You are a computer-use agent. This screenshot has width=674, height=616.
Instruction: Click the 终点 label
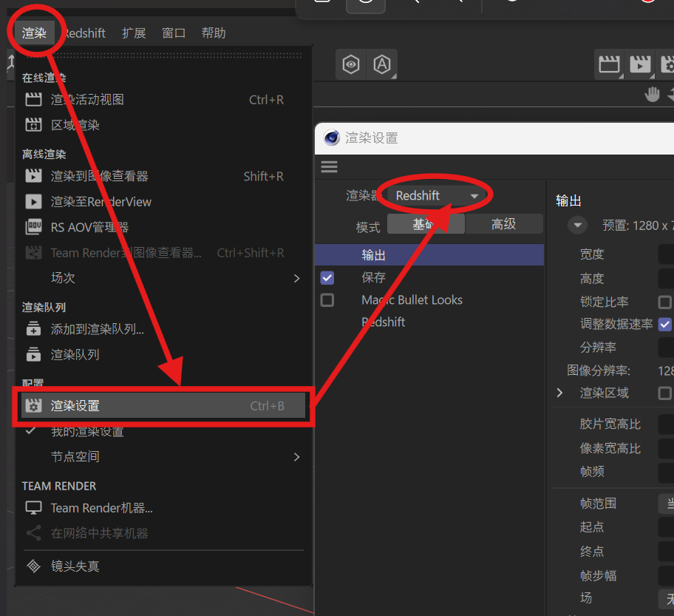592,551
